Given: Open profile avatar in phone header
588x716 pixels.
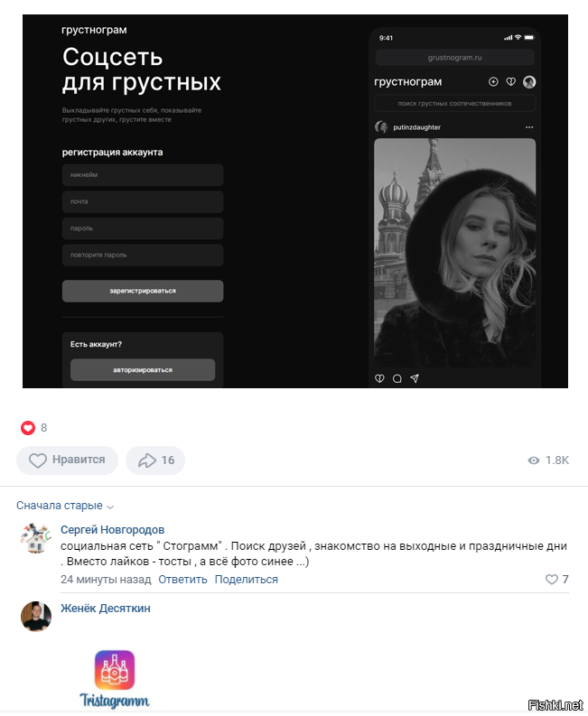Looking at the screenshot, I should (x=529, y=82).
